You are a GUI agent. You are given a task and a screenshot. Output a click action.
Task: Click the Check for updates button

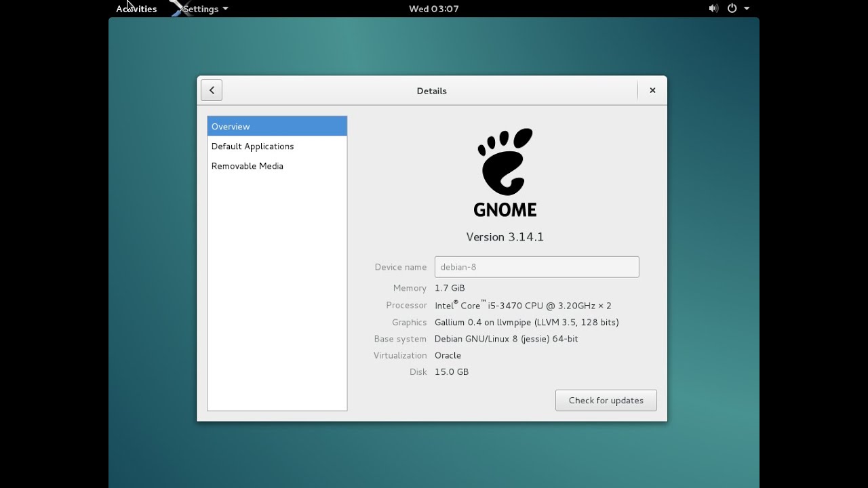tap(606, 400)
